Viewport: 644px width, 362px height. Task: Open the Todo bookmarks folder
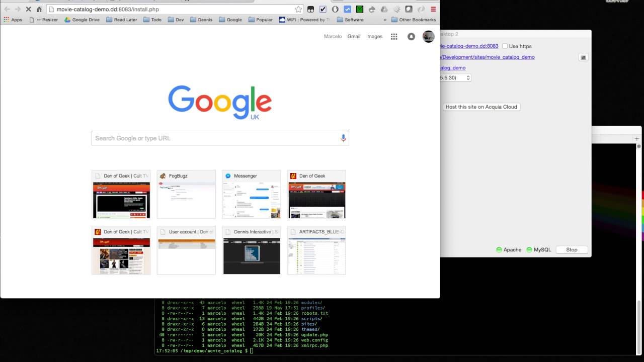coord(152,20)
